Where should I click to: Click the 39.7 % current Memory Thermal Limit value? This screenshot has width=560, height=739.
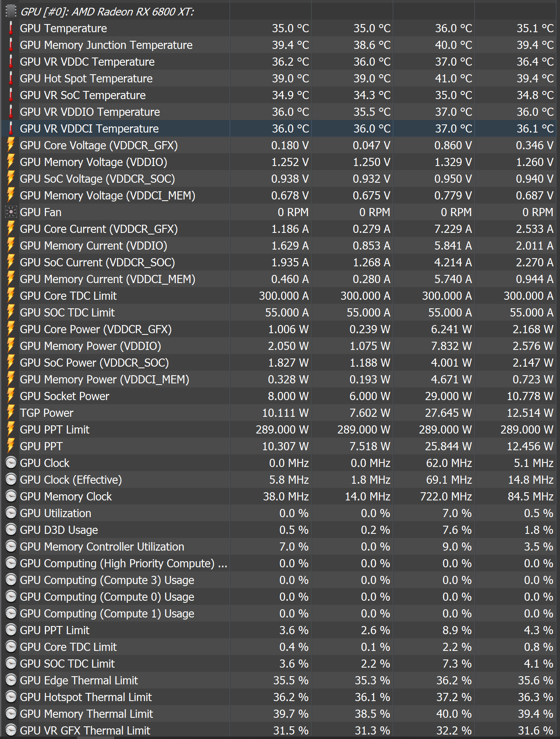click(x=291, y=714)
